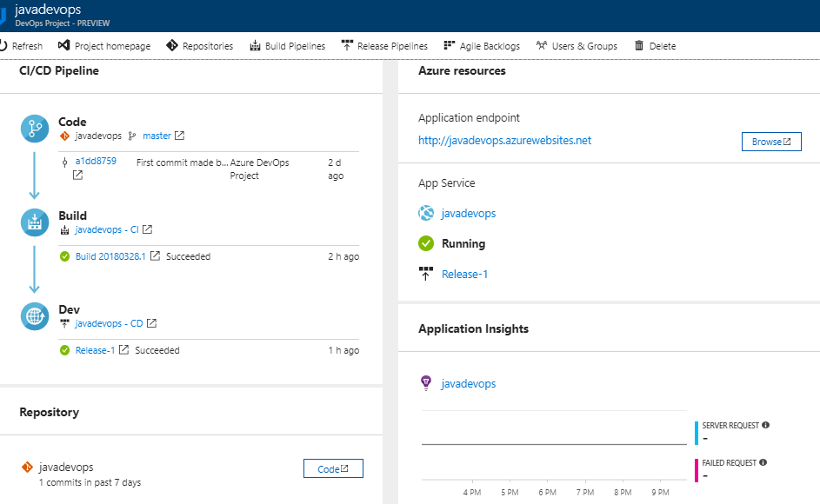Open Repositories from the toolbar
Image resolution: width=820 pixels, height=504 pixels.
coord(200,46)
